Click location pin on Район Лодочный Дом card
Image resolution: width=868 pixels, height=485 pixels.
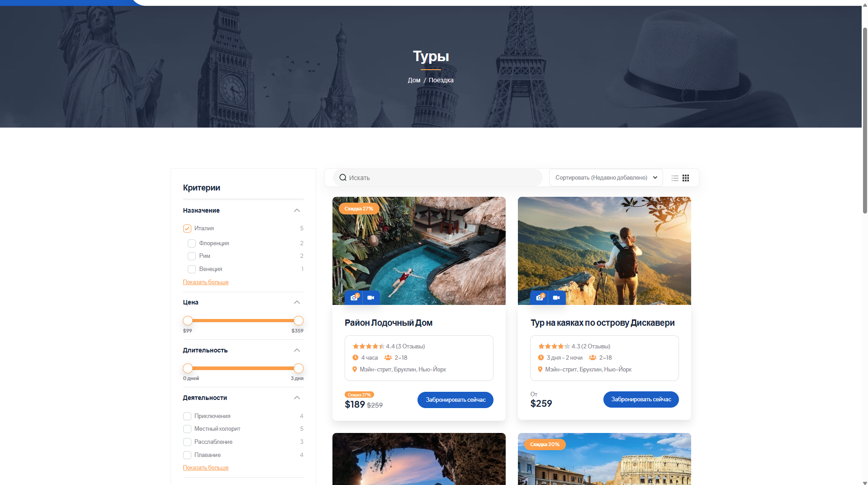click(x=355, y=370)
